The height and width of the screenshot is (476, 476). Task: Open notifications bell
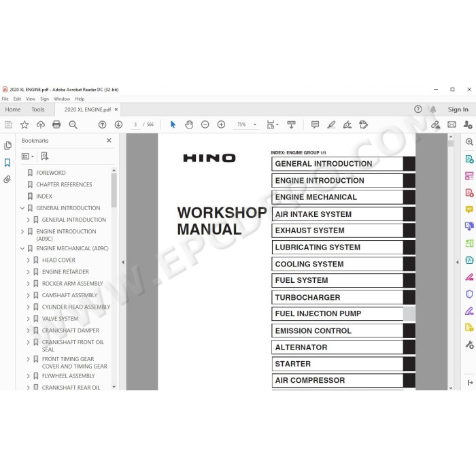coord(433,109)
